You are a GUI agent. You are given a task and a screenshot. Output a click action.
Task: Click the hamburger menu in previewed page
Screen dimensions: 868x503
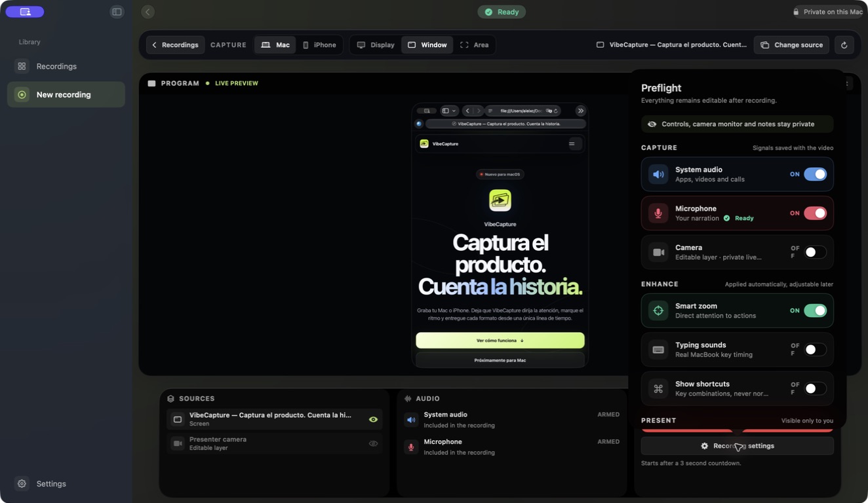572,143
